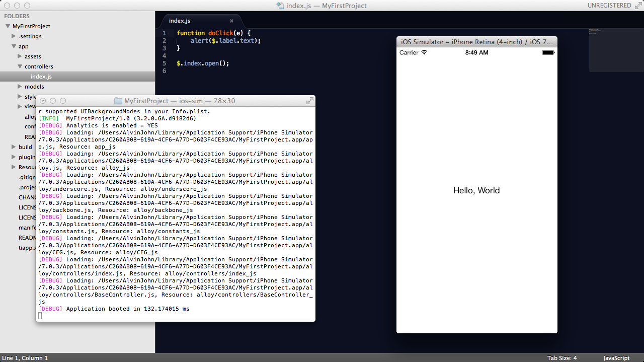Screen dimensions: 644x362
Task: Expand the models folder triangle
Action: coord(20,87)
